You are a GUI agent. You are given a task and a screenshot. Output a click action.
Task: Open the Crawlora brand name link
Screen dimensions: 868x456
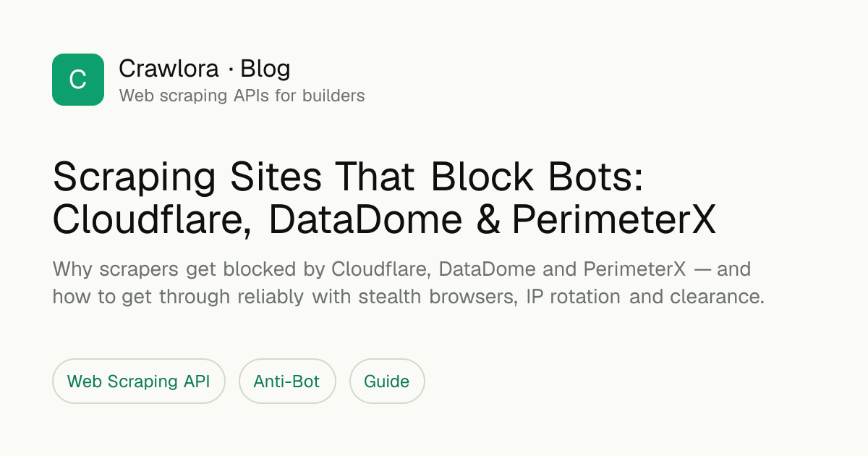click(169, 69)
